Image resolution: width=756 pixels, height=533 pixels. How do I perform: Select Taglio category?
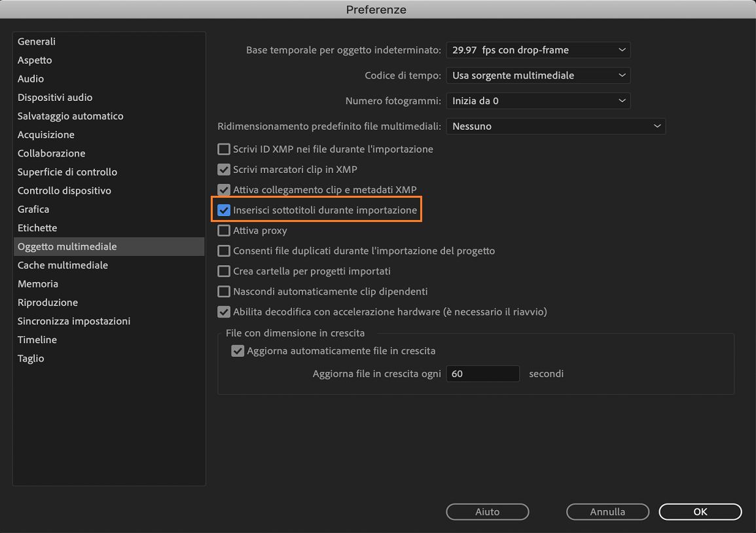pyautogui.click(x=109, y=358)
